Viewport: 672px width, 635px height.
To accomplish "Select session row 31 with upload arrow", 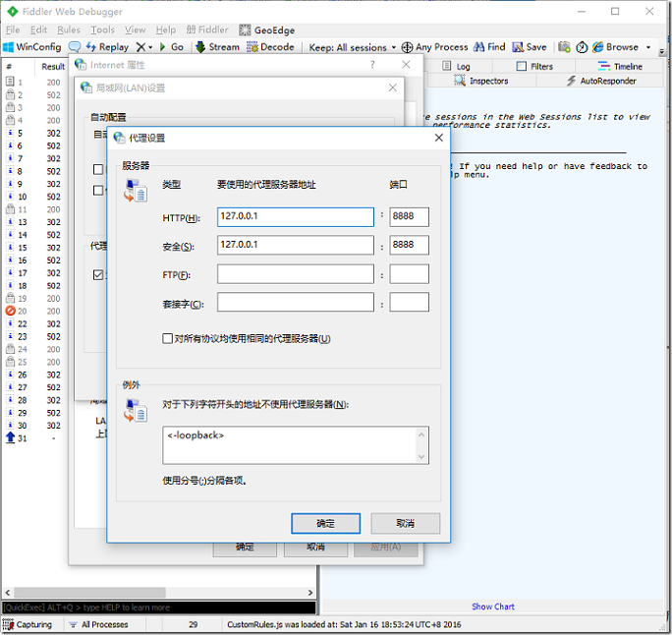I will coord(34,438).
